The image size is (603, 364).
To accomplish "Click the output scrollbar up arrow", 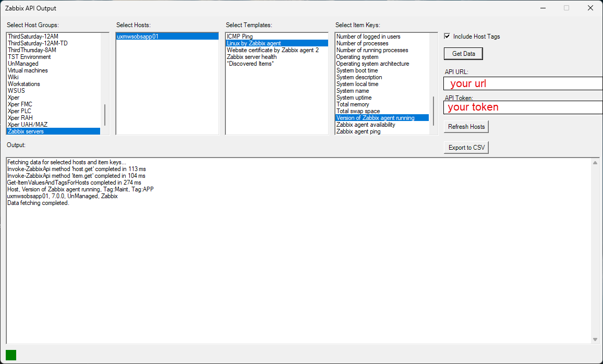I will (595, 163).
